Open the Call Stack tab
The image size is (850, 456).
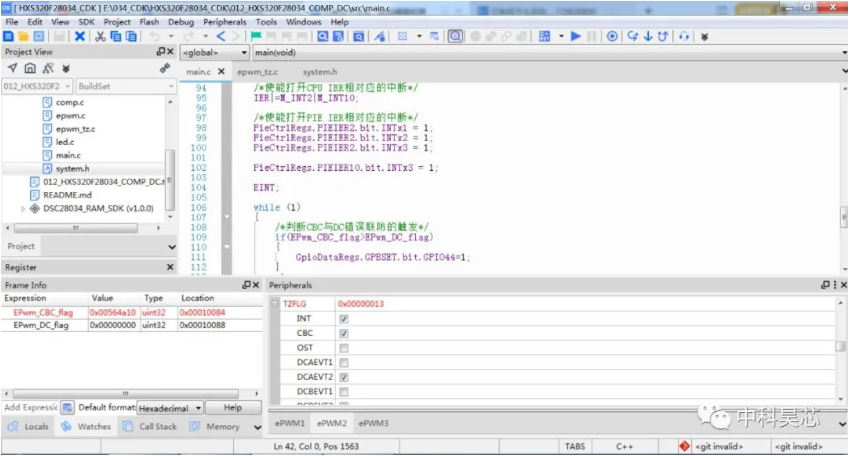(150, 427)
